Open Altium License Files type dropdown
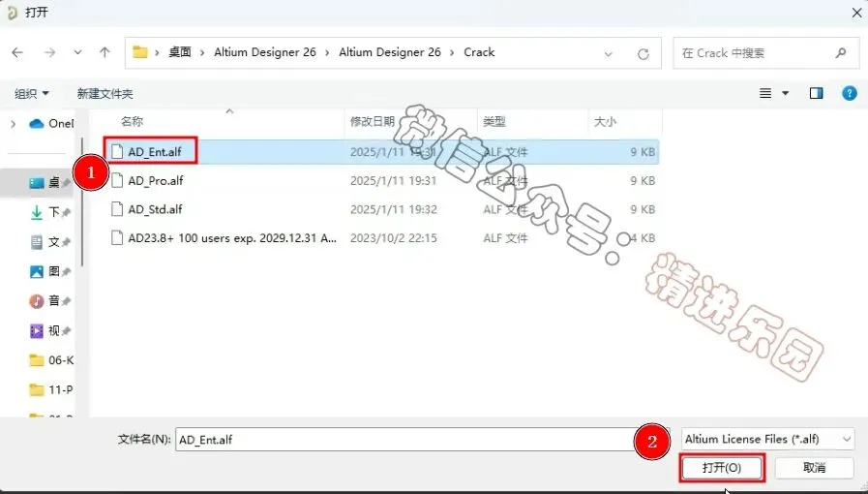The image size is (868, 494). click(767, 439)
